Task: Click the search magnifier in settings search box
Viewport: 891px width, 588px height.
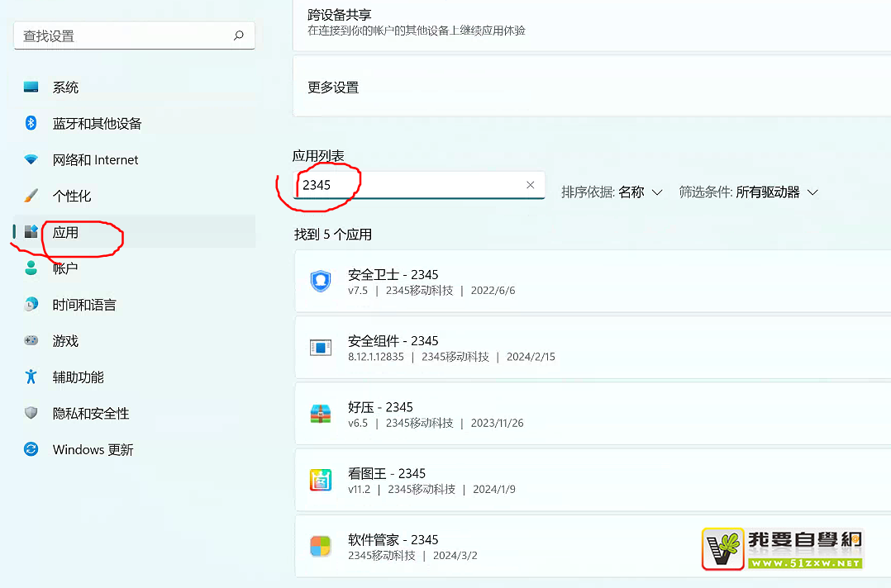Action: click(239, 36)
